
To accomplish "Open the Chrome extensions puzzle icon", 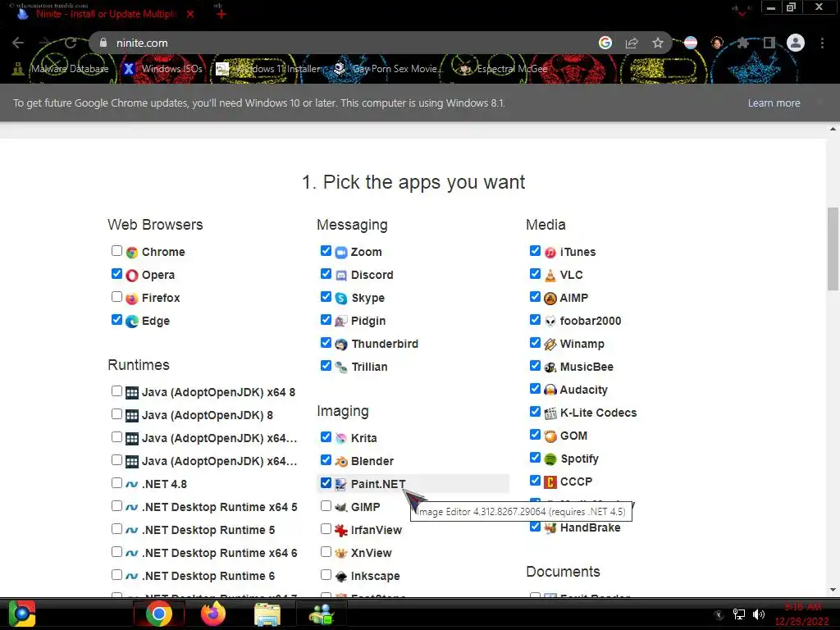I will [x=743, y=43].
